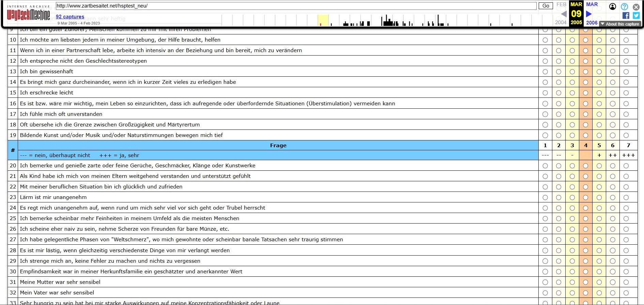Select year 2004 in timeline

(x=561, y=22)
